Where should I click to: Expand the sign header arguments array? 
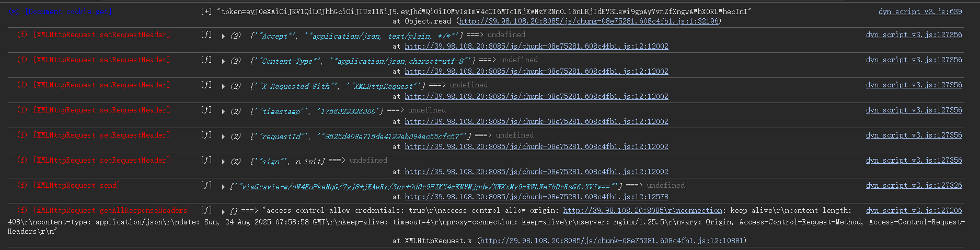coord(223,162)
